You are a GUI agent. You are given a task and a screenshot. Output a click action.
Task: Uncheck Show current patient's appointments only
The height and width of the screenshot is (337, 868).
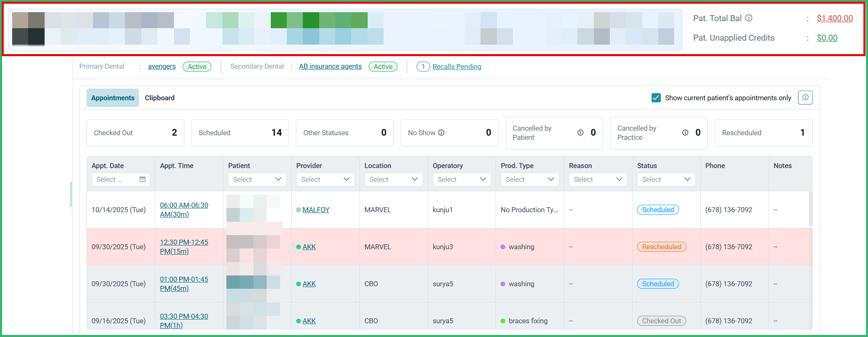click(656, 98)
